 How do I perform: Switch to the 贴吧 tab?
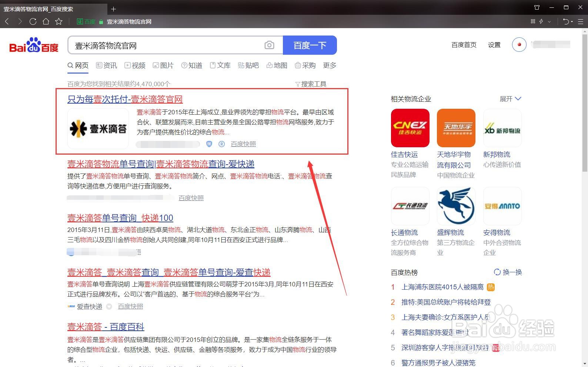248,65
